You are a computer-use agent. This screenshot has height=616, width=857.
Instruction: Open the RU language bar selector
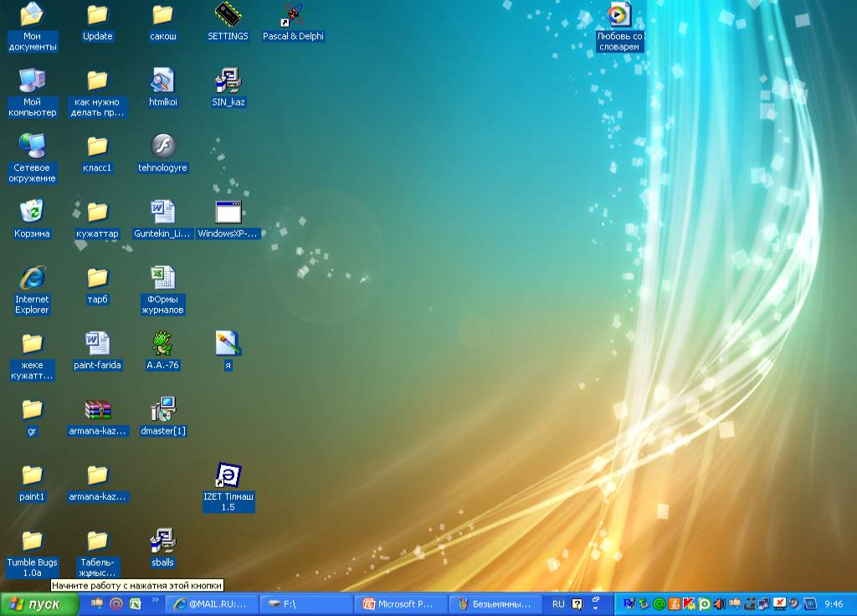[558, 603]
